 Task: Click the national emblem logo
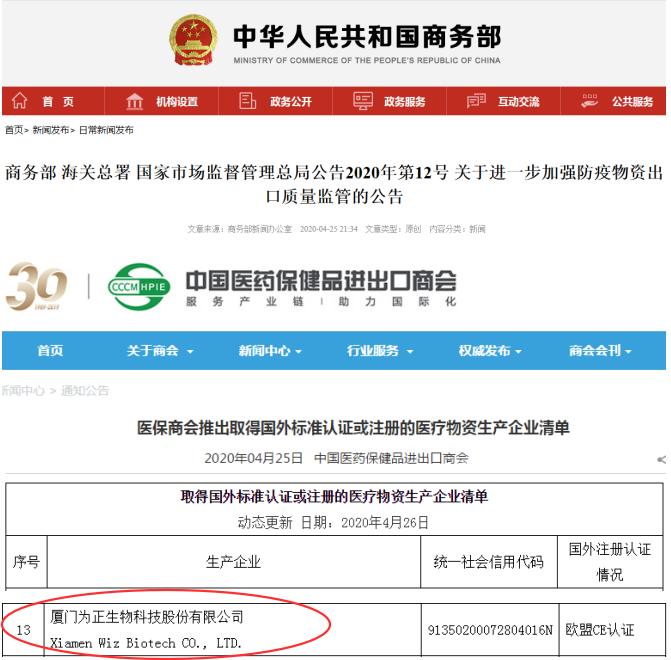point(193,40)
